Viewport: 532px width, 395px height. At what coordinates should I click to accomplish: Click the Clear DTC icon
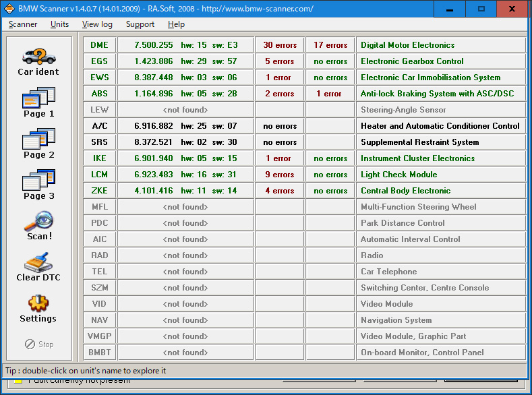pyautogui.click(x=38, y=262)
